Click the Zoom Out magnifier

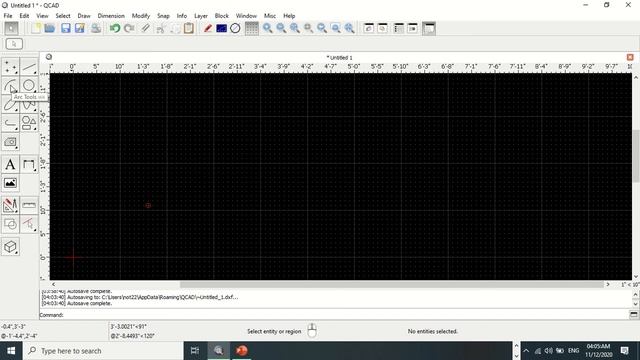281,28
